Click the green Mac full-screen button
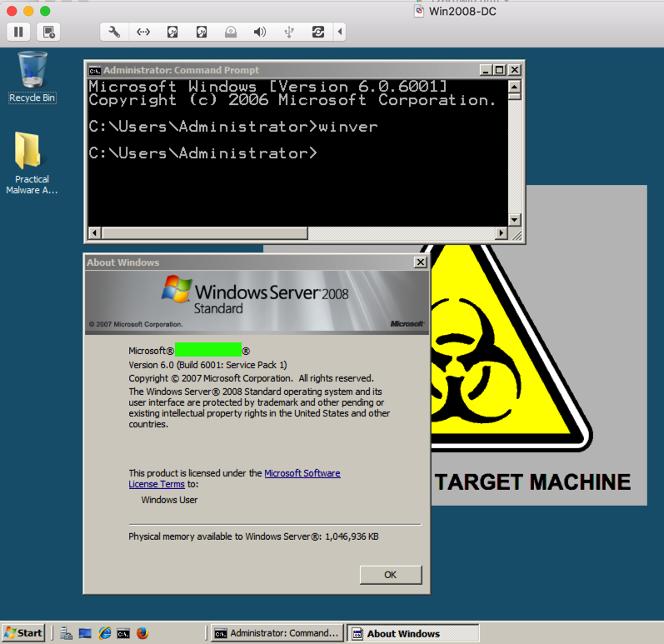The image size is (664, 644). pos(45,11)
